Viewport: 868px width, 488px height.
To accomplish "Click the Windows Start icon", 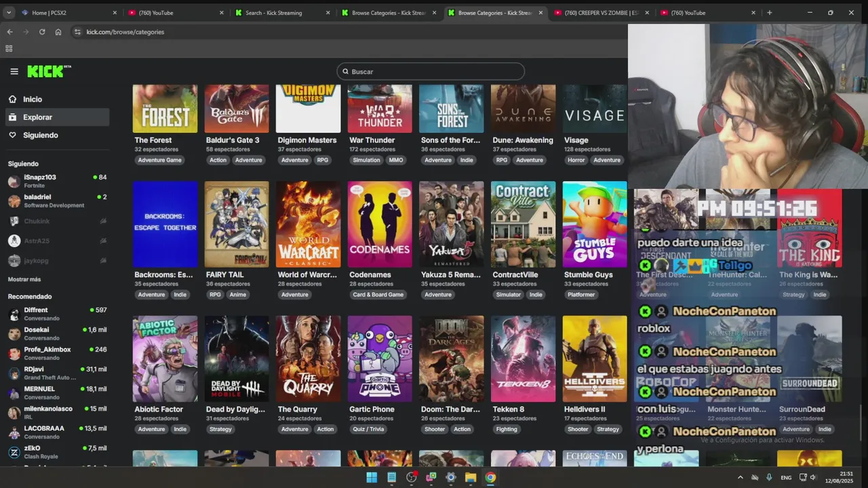I will click(372, 477).
